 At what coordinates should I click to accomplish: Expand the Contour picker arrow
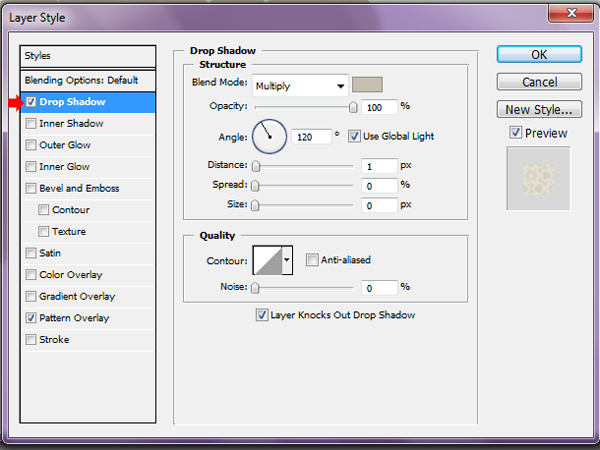tap(288, 260)
